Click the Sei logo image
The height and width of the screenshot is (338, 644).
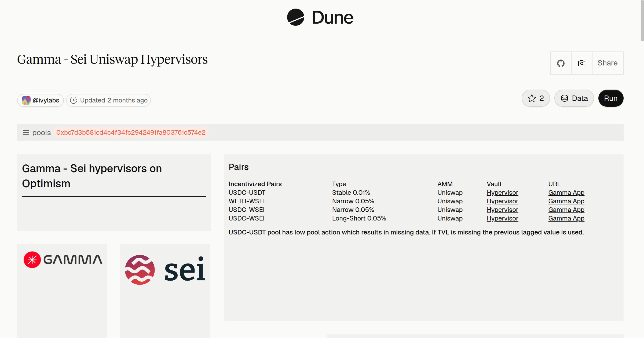tap(165, 269)
